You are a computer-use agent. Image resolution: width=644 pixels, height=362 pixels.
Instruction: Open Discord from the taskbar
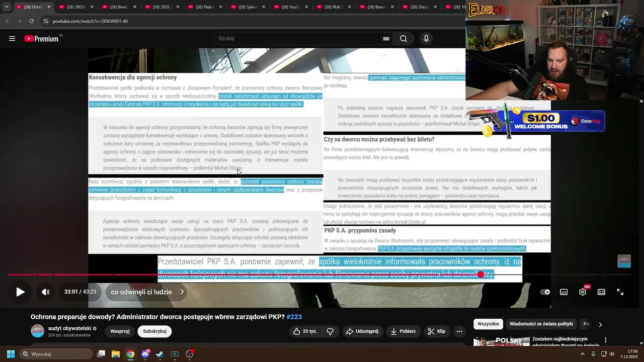145,354
